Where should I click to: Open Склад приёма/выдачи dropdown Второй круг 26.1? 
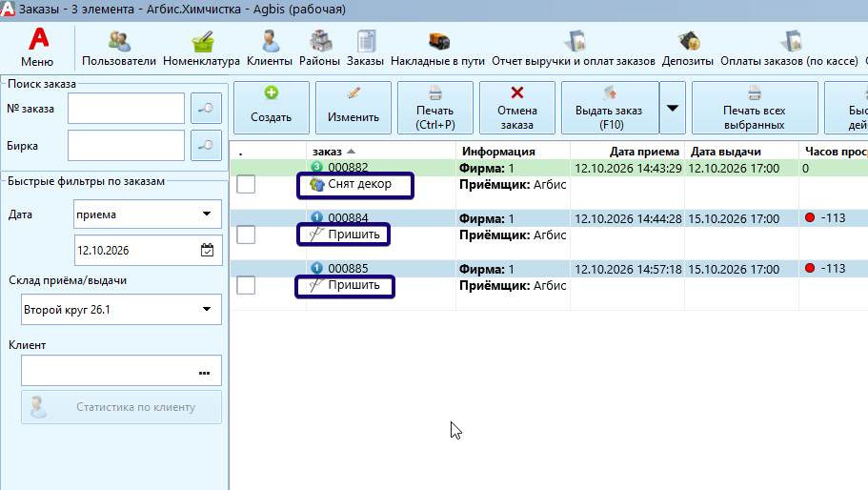[x=121, y=310]
